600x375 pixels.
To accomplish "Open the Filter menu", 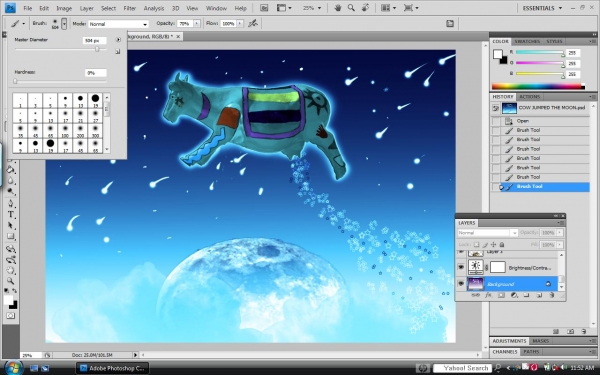I will pos(130,8).
